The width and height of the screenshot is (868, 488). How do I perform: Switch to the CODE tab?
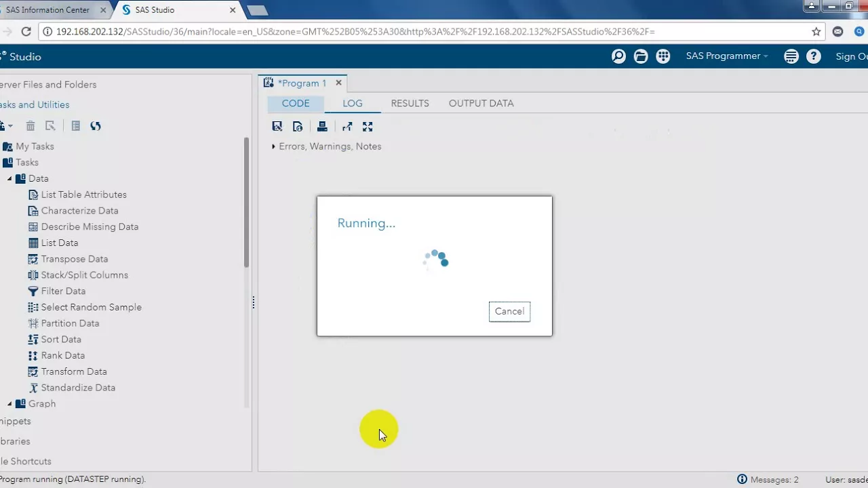pyautogui.click(x=296, y=103)
